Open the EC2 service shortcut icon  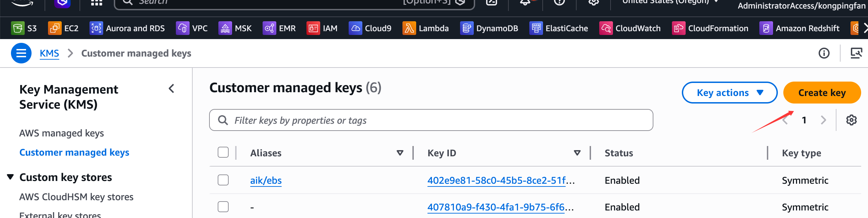coord(55,28)
